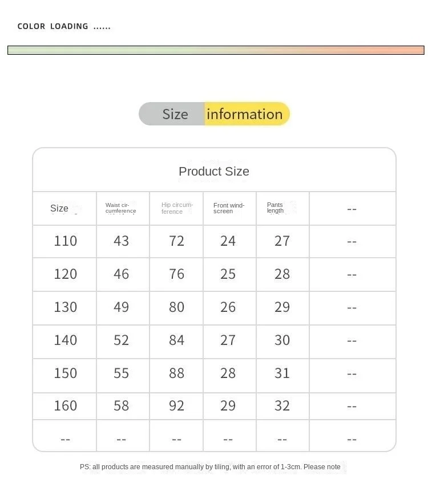
Task: Click pants length value 30 cell
Action: (282, 340)
